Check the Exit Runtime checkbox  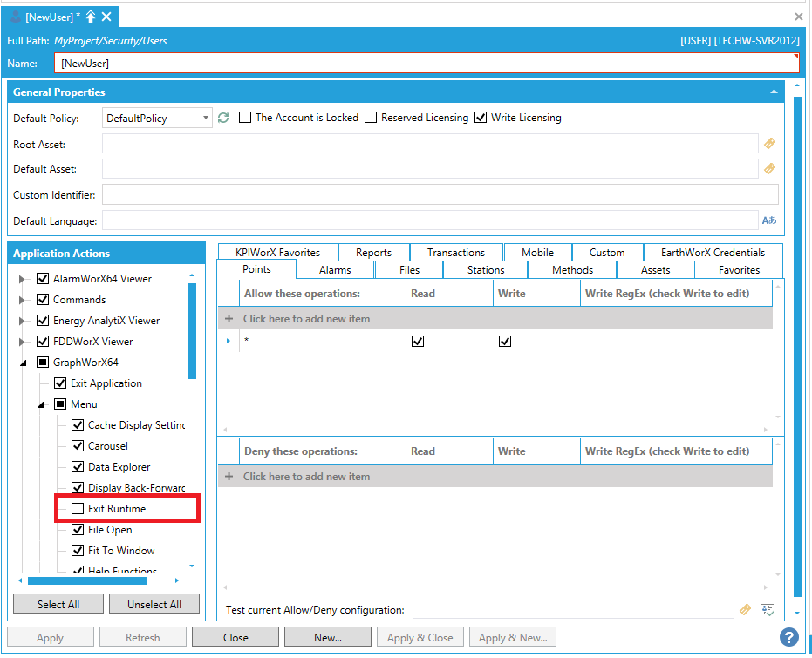tap(78, 508)
